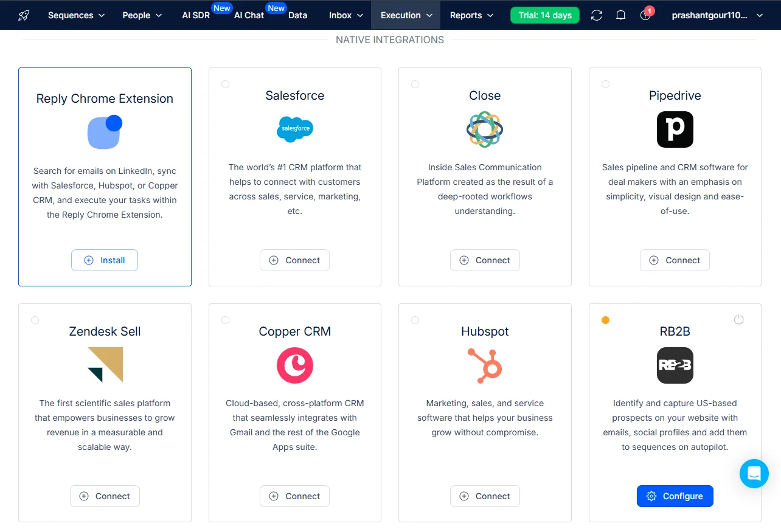This screenshot has height=532, width=781.
Task: Open the tasks clock icon with red badge
Action: click(645, 15)
